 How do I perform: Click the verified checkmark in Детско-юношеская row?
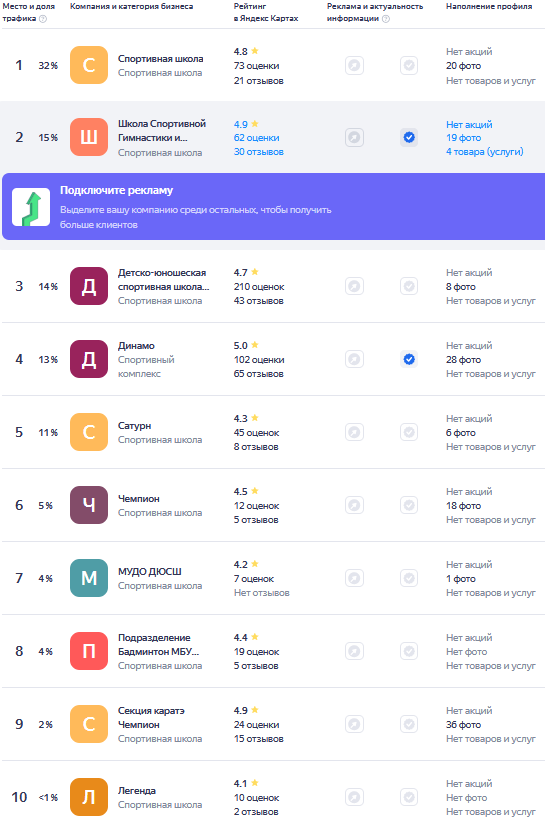pos(409,286)
